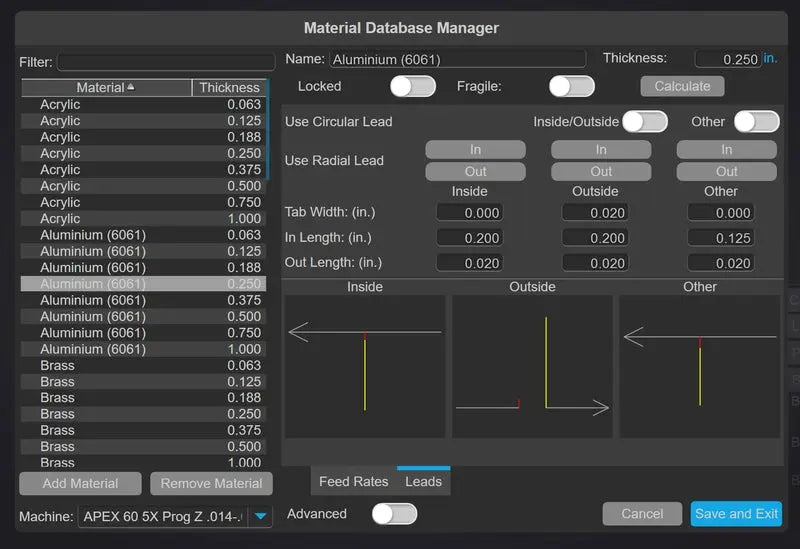This screenshot has width=800, height=549.
Task: Click the first radial lead In button
Action: point(475,150)
